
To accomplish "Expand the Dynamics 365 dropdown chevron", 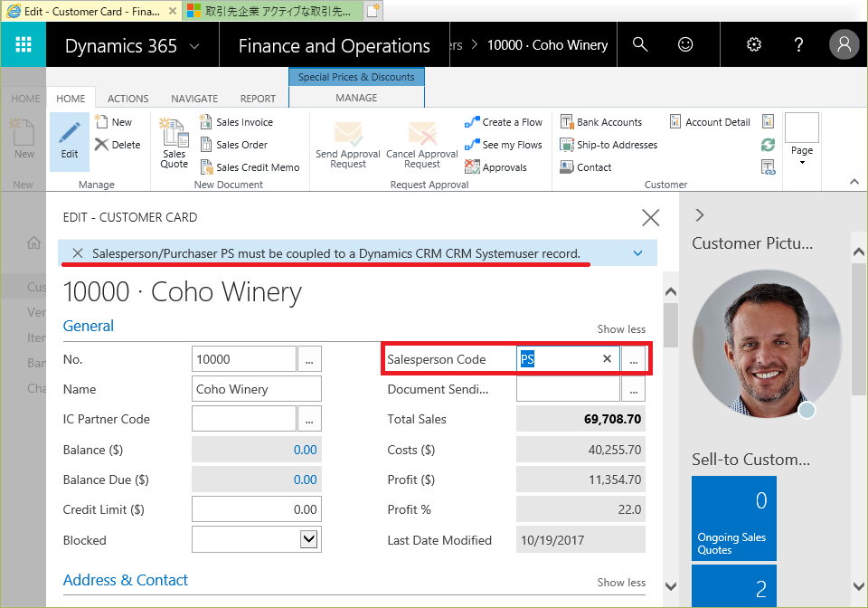I will coord(194,46).
